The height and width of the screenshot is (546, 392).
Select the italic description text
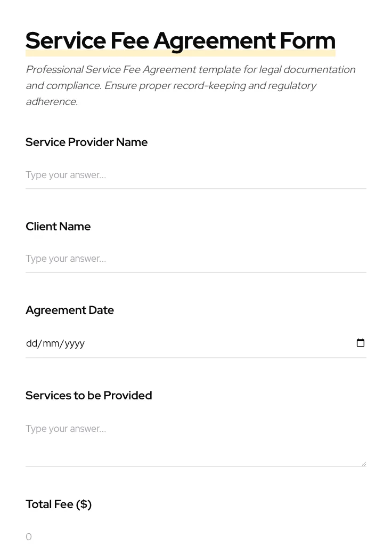[190, 85]
